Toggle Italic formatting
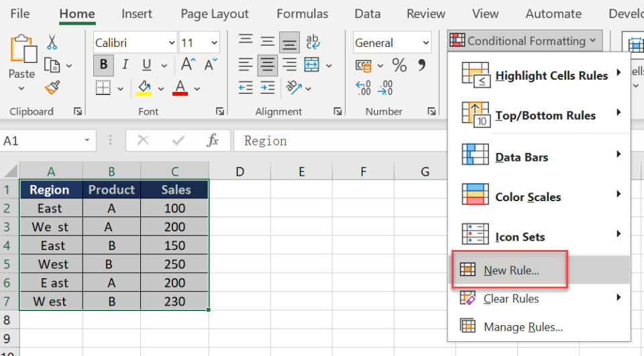 pos(125,65)
